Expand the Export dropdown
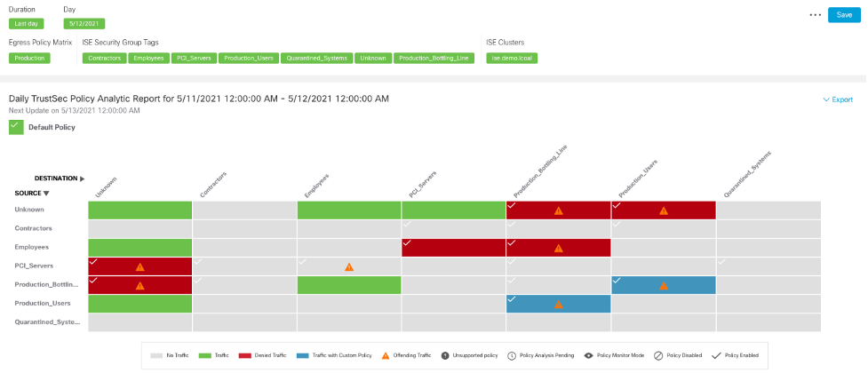The width and height of the screenshot is (868, 373). click(837, 99)
